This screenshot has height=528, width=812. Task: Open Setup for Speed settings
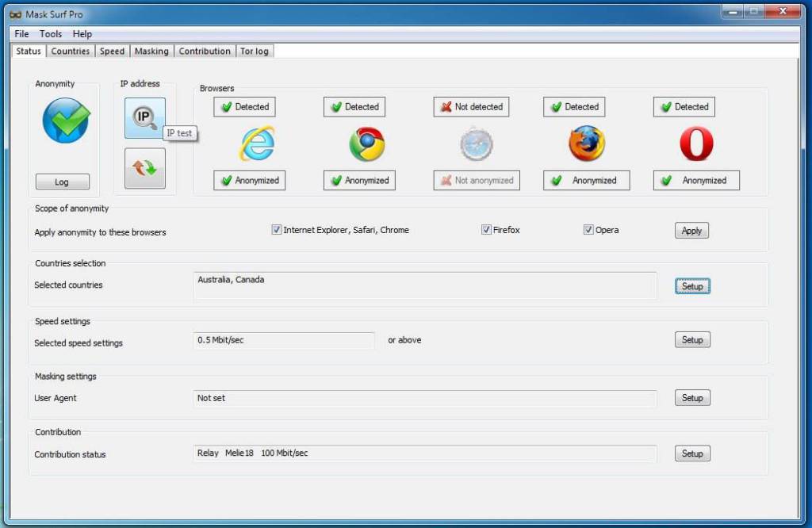(x=692, y=339)
